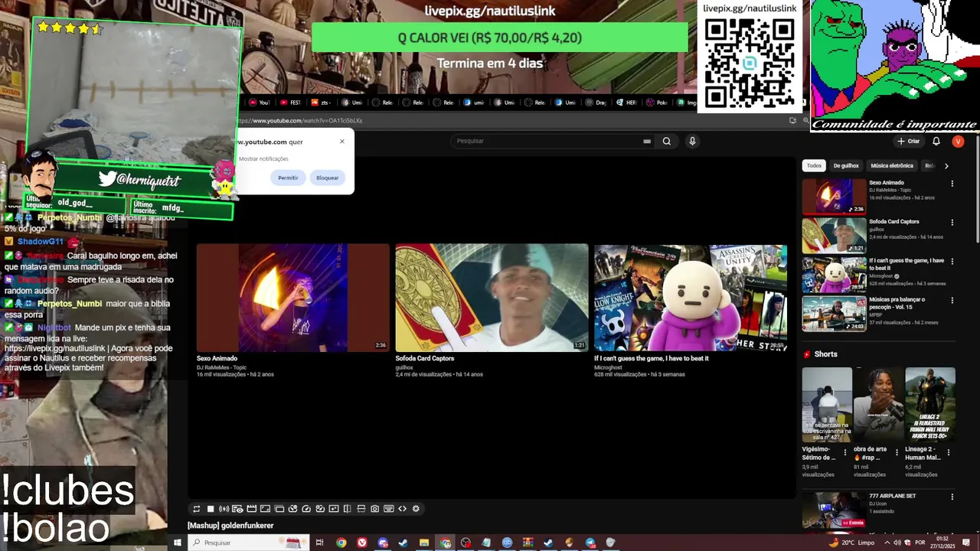Click the stop square button in player toolbar
Viewport: 980px width, 551px height.
[x=211, y=509]
